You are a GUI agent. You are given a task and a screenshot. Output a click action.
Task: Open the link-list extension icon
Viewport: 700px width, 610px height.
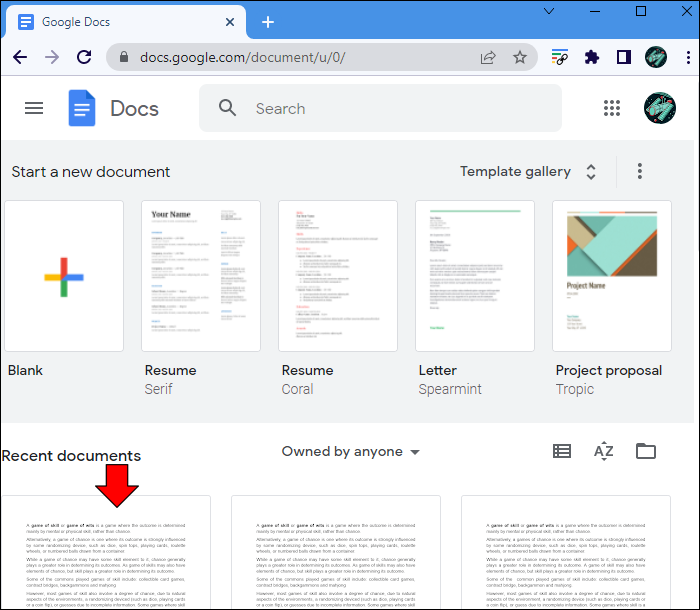pyautogui.click(x=559, y=57)
